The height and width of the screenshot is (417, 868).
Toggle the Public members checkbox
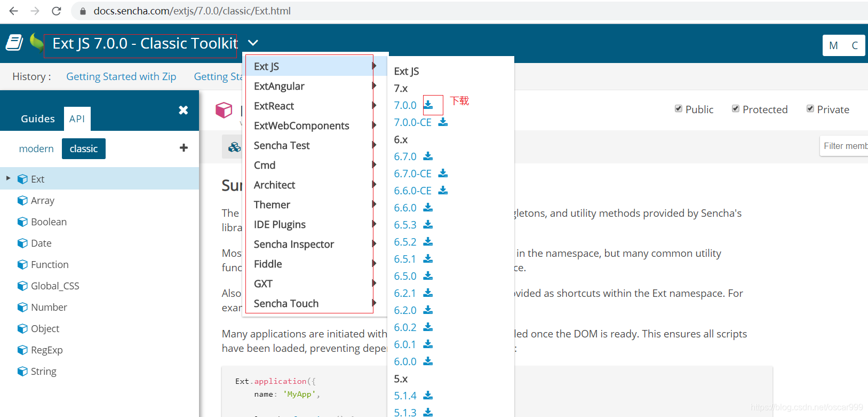tap(679, 109)
